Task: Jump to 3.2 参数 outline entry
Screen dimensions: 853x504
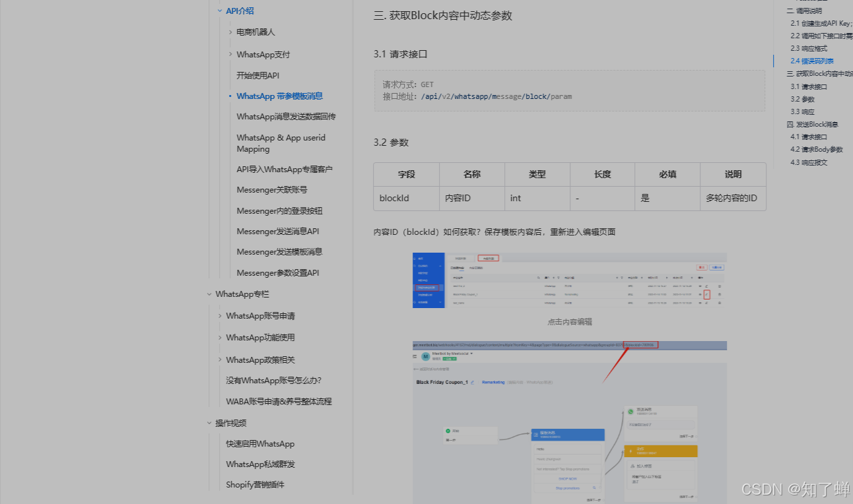Action: (x=803, y=99)
